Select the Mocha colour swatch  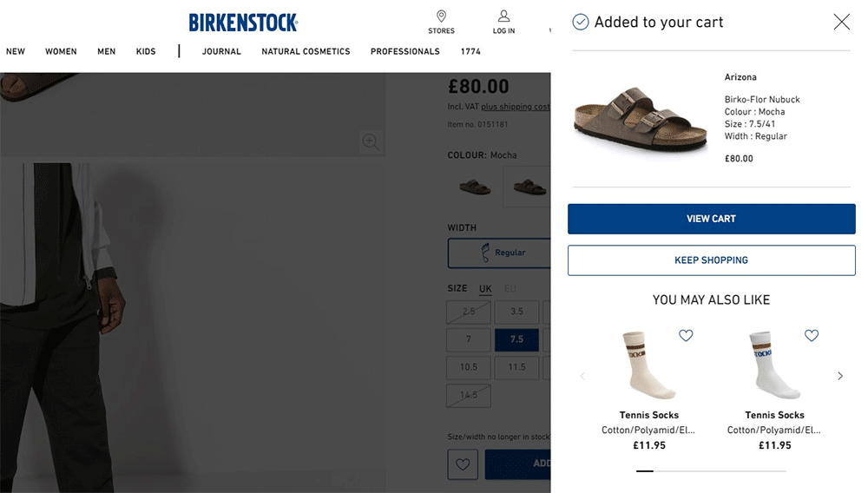coord(528,187)
